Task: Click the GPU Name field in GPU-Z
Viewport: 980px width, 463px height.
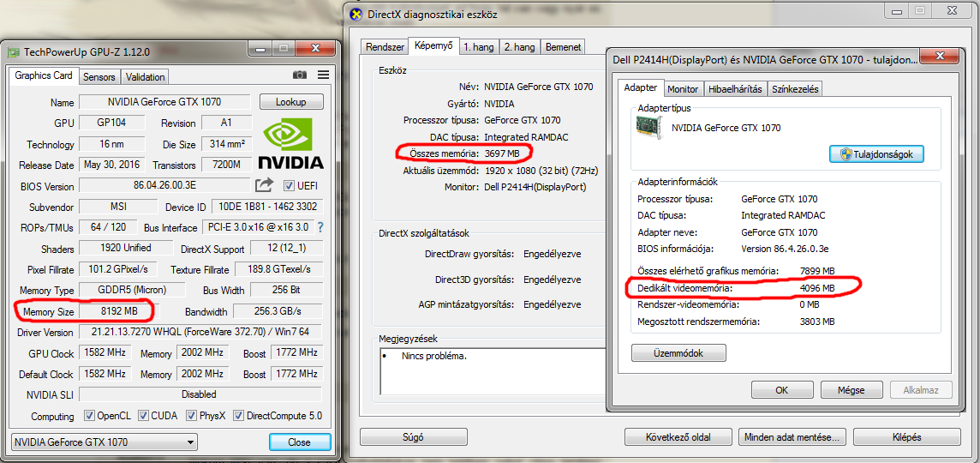Action: 165,102
